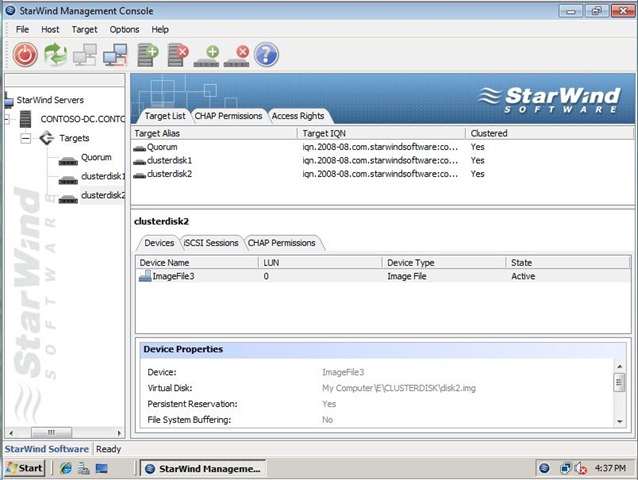Click the Target Alias column header
The image size is (638, 480).
214,133
